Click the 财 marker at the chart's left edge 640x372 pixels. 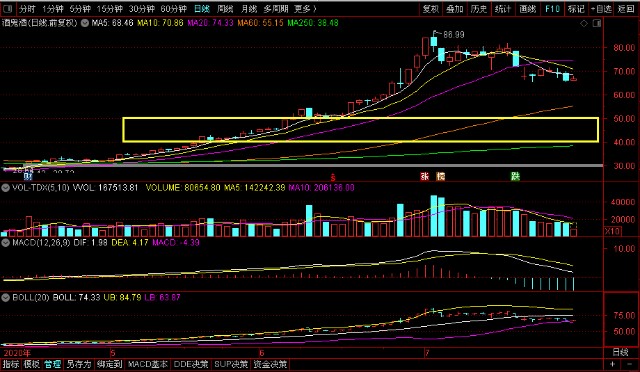[x=28, y=176]
